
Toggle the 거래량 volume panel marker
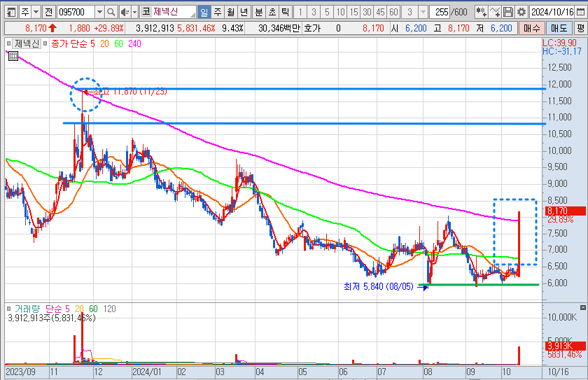(x=9, y=309)
